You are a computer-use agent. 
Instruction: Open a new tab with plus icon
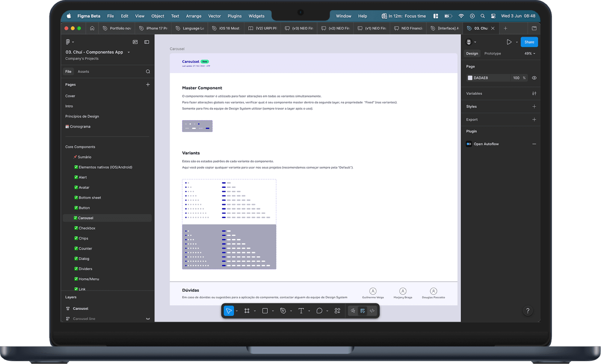point(506,28)
